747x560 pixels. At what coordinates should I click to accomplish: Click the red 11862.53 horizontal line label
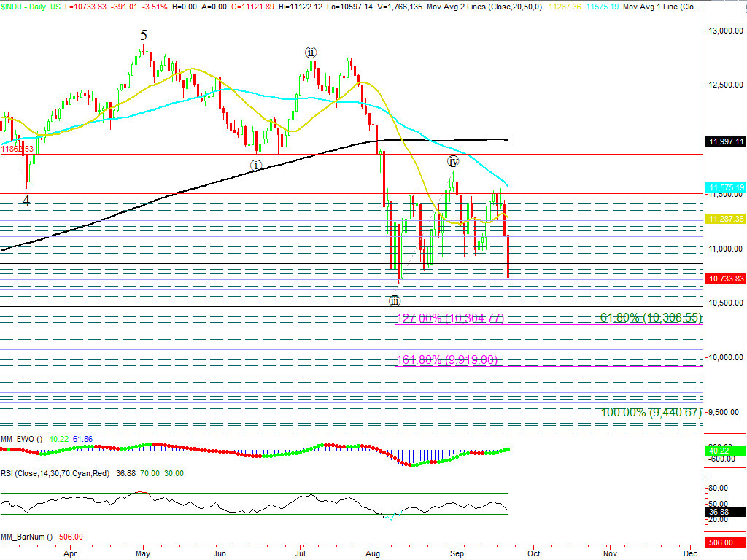coord(18,149)
